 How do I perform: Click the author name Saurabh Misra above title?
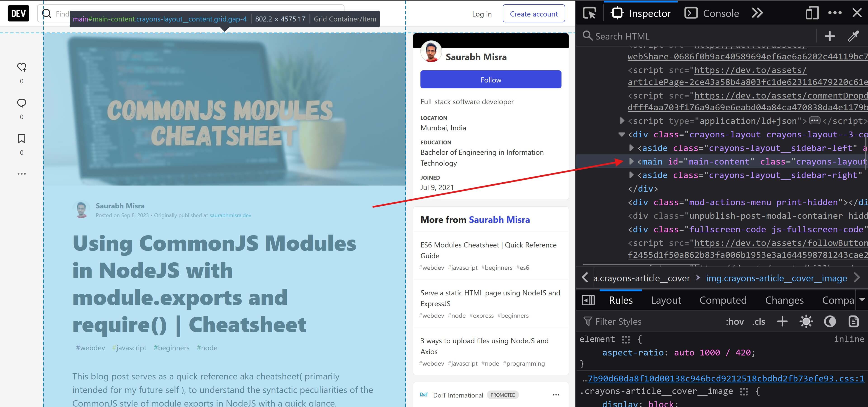click(x=120, y=205)
